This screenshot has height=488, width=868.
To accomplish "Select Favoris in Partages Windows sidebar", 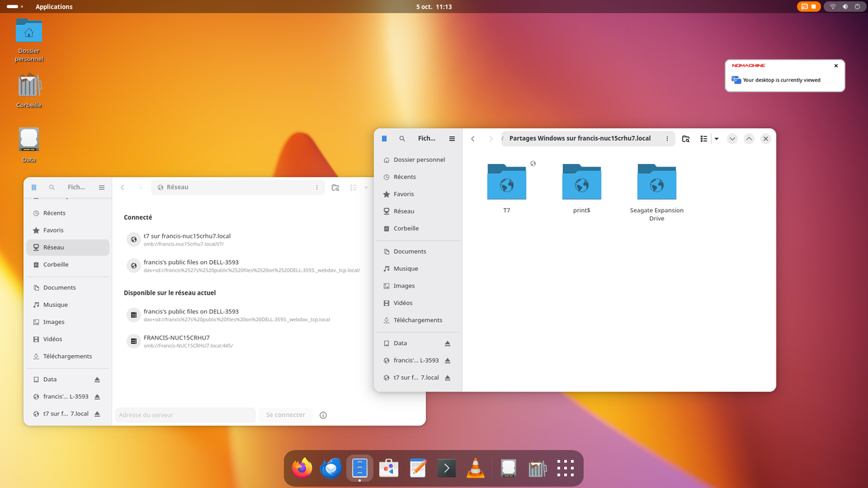I will point(418,194).
